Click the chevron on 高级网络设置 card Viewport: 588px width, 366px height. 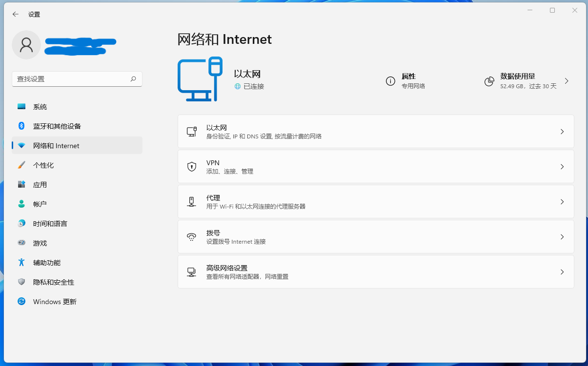562,272
